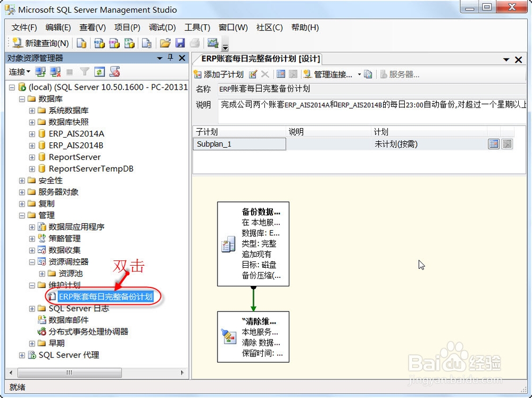
Task: Click the New Query toolbar button
Action: pos(40,43)
